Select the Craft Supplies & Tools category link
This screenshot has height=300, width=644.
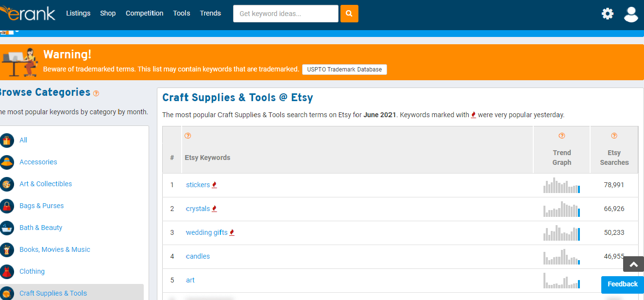point(53,293)
